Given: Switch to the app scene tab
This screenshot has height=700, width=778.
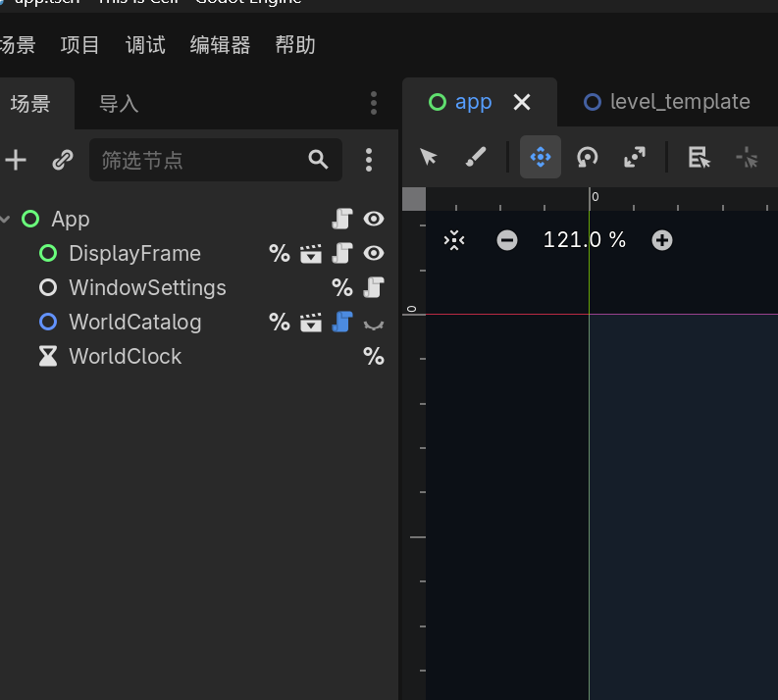Looking at the screenshot, I should coord(473,102).
